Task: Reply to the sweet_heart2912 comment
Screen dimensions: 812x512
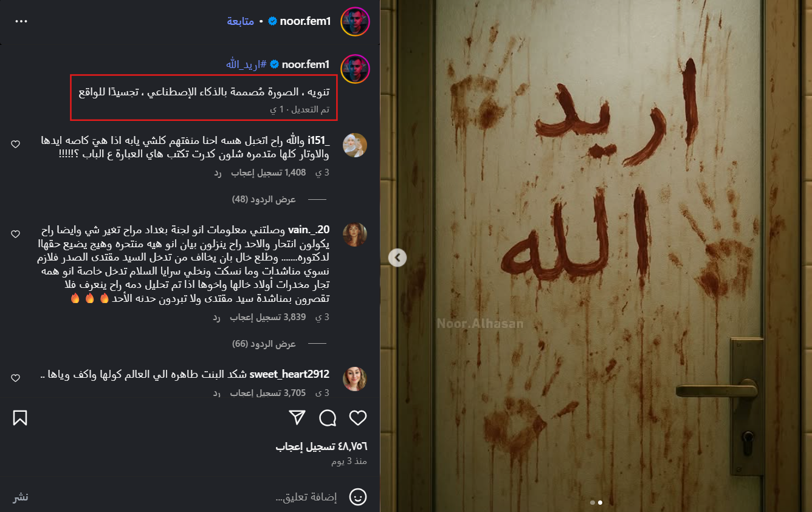Action: pyautogui.click(x=217, y=393)
